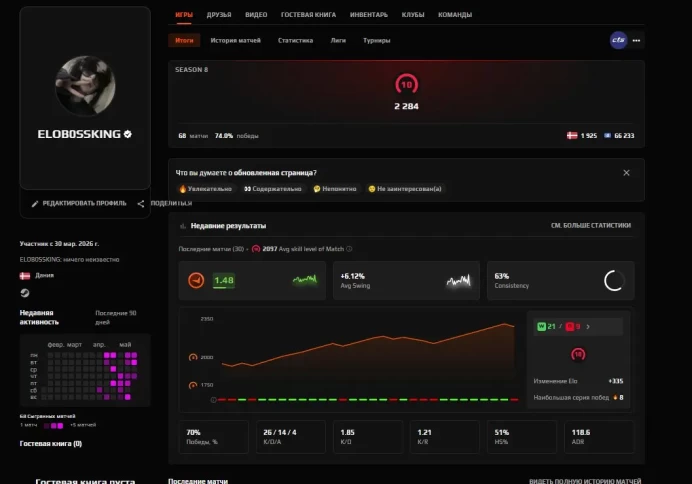The width and height of the screenshot is (692, 484).
Task: Open the ИНВЕНТАРЬ tab
Action: tap(369, 15)
